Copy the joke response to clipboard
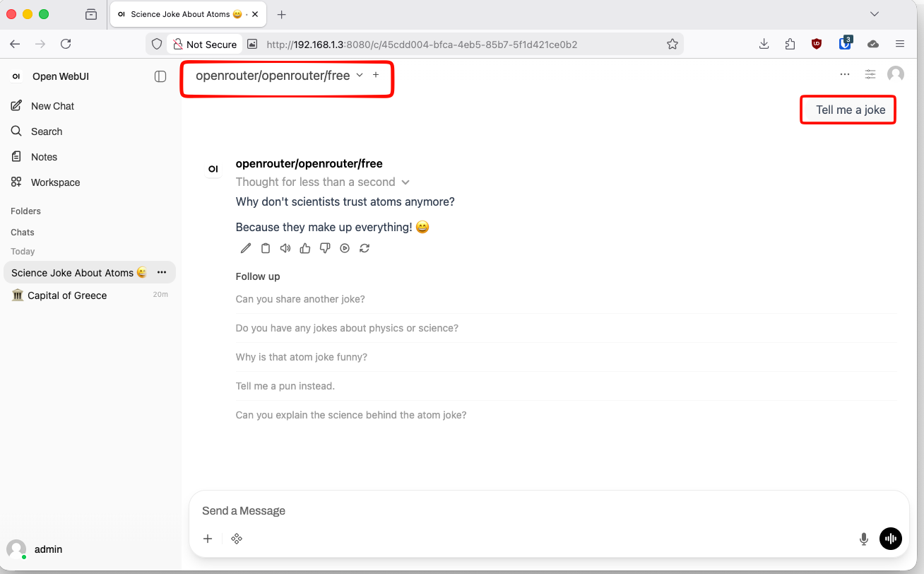 click(x=266, y=248)
